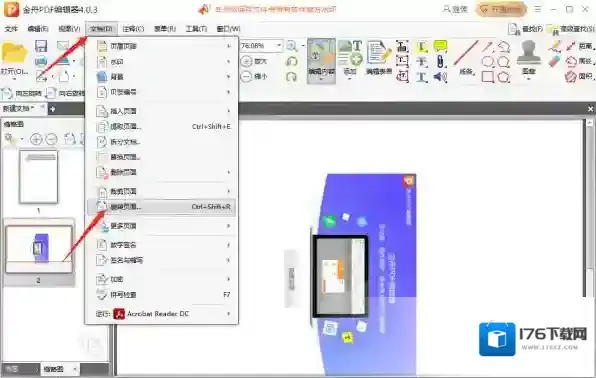Select the 面积 area measuring tool
Image resolution: width=596 pixels, height=378 pixels.
579,76
